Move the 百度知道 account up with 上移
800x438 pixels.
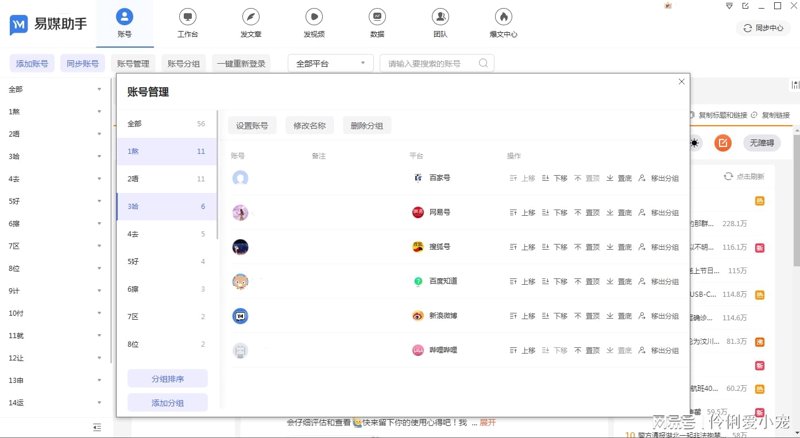click(522, 281)
